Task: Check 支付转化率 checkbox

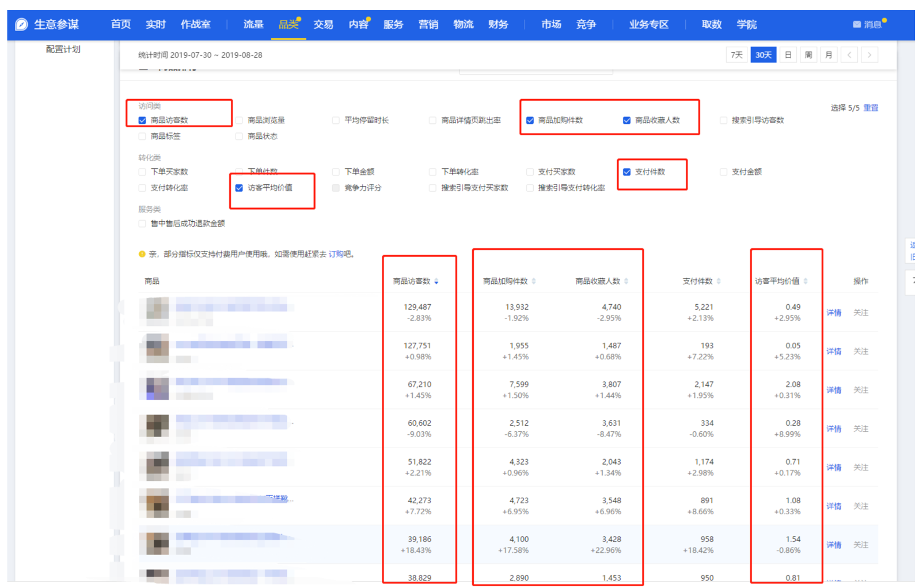Action: [x=142, y=188]
